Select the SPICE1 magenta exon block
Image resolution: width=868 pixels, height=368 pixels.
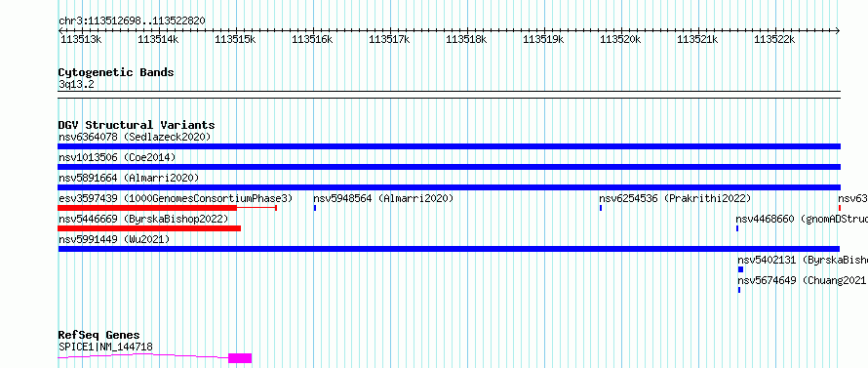(240, 358)
